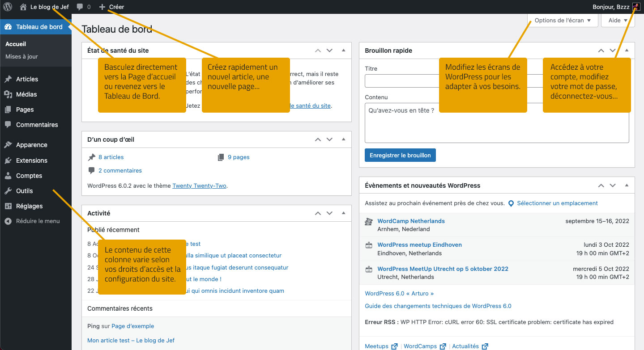This screenshot has width=644, height=350.
Task: Toggle the Brouillon rapide panel closed
Action: (x=627, y=51)
